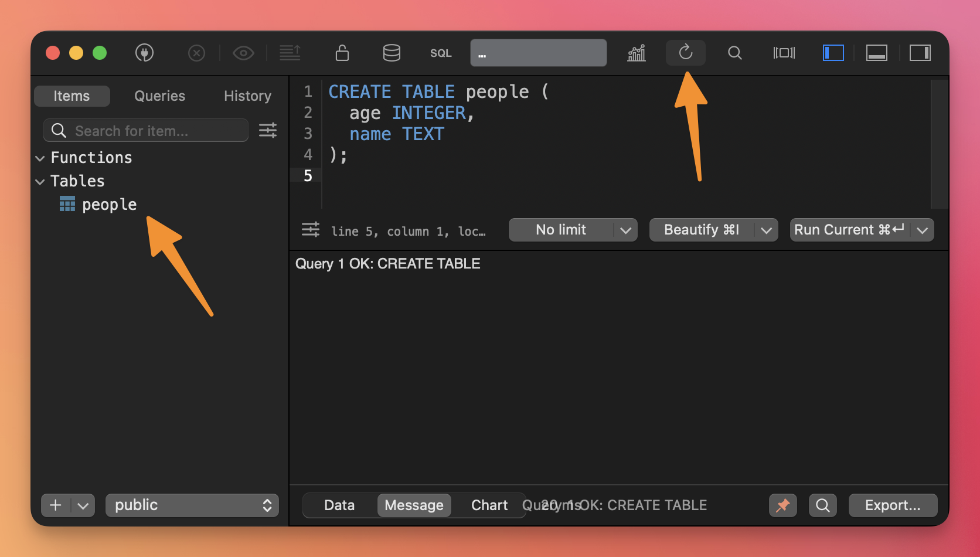Switch to the Queries tab
The width and height of the screenshot is (980, 557).
pyautogui.click(x=159, y=96)
